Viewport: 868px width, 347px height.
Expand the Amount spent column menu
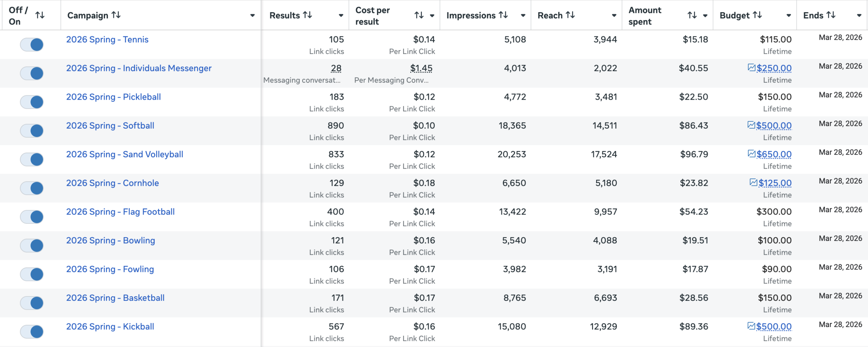705,15
